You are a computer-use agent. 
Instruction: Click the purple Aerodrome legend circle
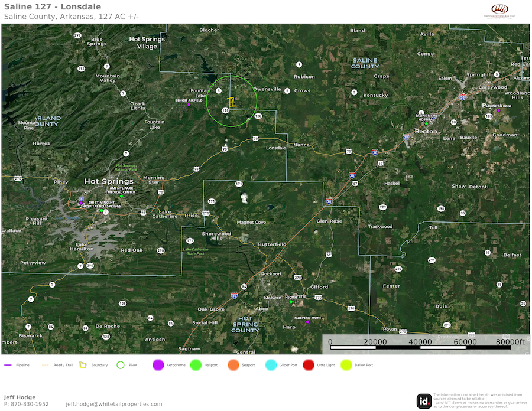(x=158, y=365)
